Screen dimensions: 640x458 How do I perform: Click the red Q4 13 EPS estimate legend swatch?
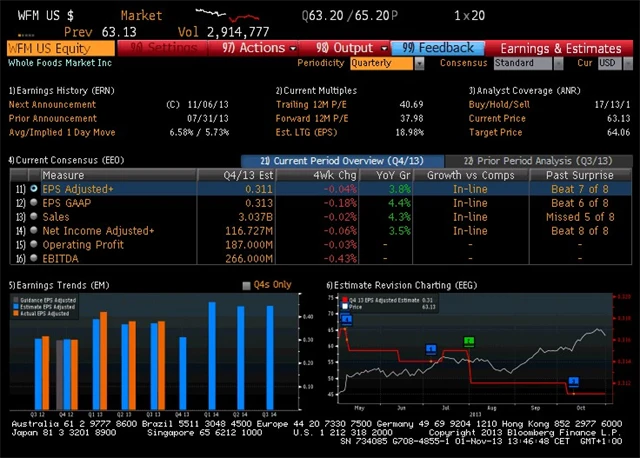(343, 298)
